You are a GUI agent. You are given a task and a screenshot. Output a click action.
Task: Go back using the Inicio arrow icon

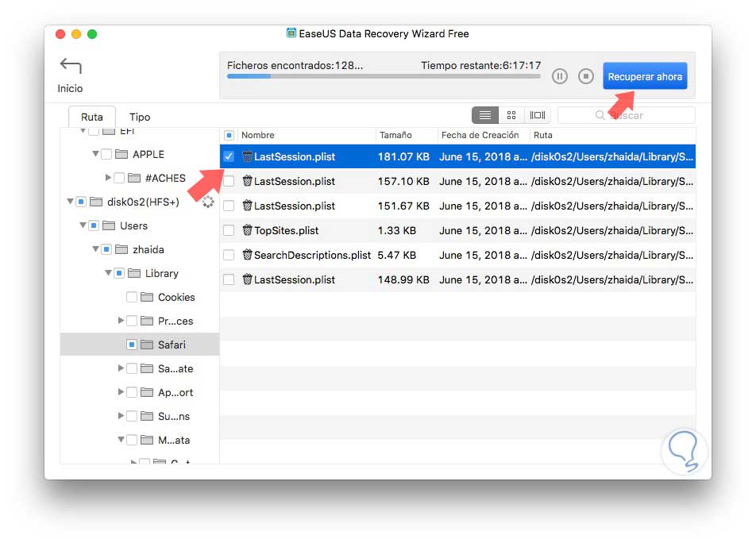click(71, 66)
